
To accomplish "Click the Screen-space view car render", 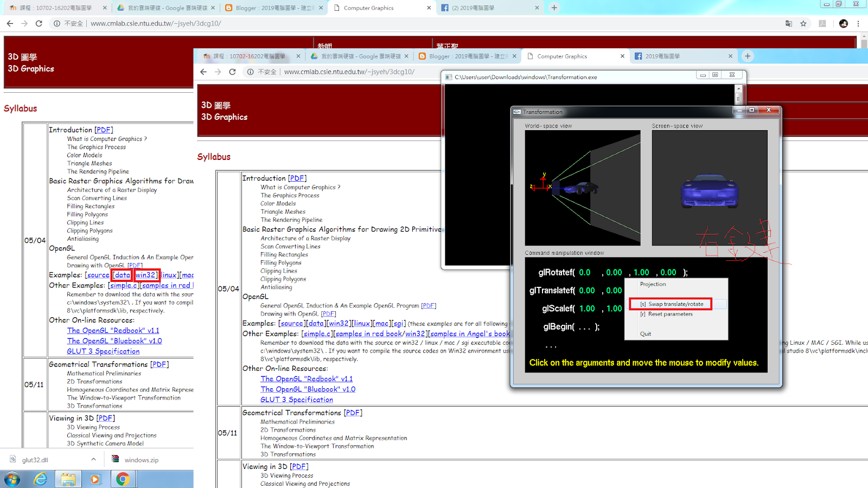I will pyautogui.click(x=709, y=191).
